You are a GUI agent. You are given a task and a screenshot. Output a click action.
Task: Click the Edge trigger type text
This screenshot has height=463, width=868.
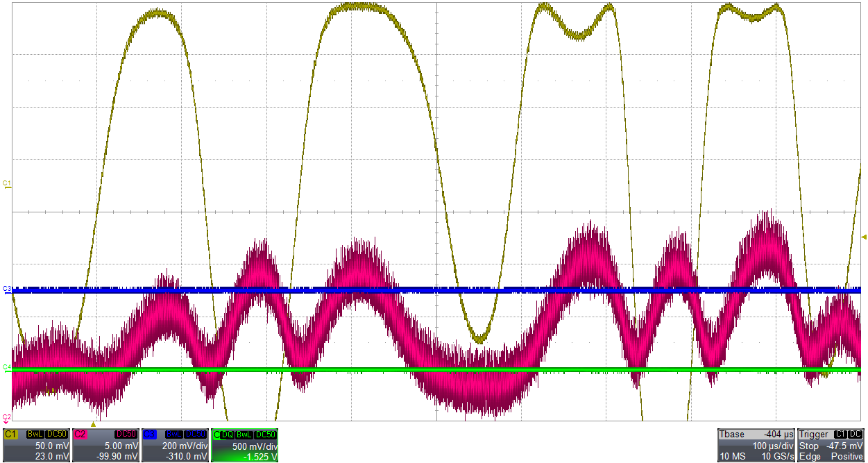(x=810, y=456)
